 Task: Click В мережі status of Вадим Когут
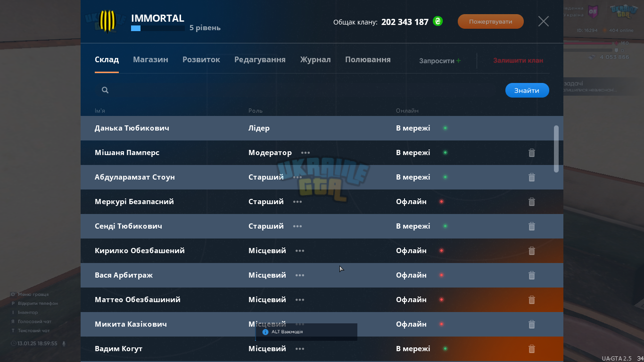tap(413, 349)
